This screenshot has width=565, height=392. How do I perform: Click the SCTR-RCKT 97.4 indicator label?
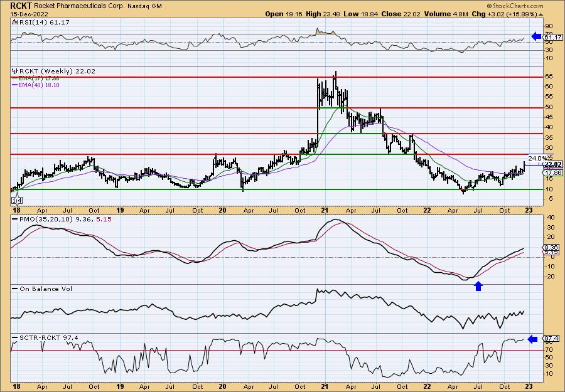(x=48, y=337)
